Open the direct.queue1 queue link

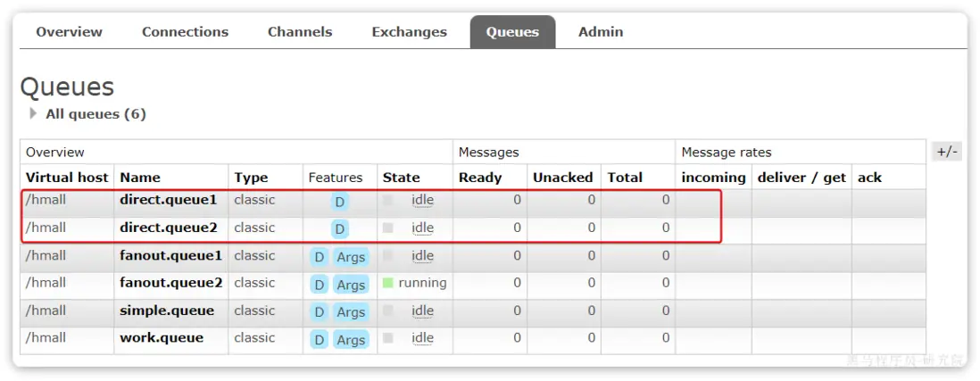click(x=168, y=200)
